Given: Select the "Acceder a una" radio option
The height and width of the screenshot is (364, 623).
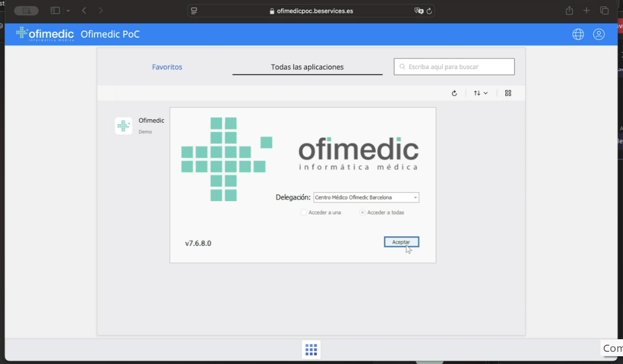Looking at the screenshot, I should (x=304, y=213).
